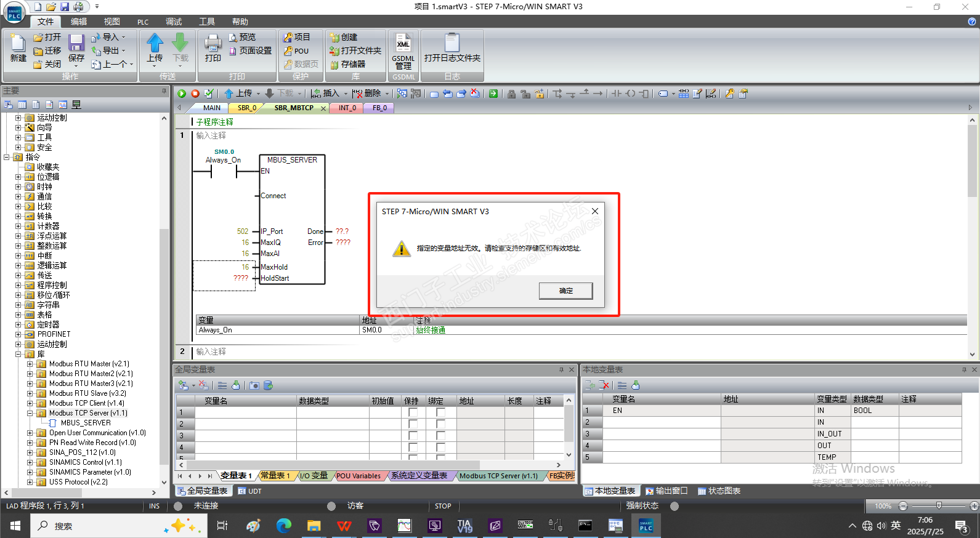Switch to the MAIN editor tab
Image resolution: width=980 pixels, height=538 pixels.
tap(212, 108)
